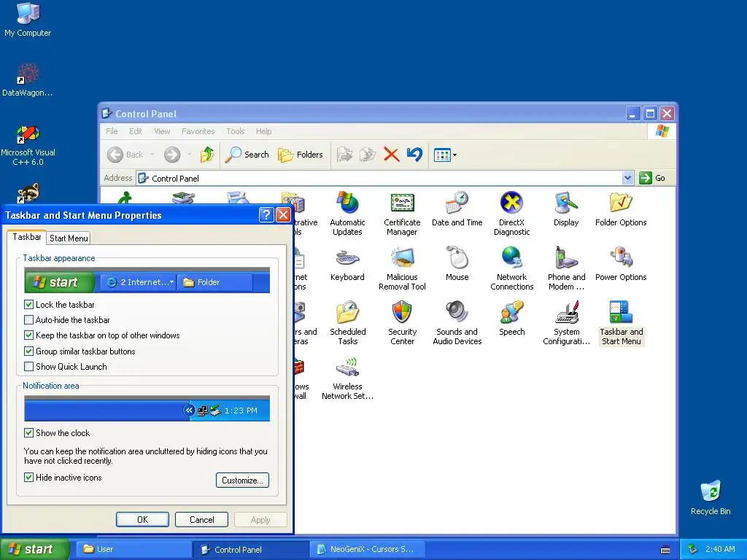This screenshot has height=560, width=747.
Task: Select the Display icon
Action: point(566,209)
